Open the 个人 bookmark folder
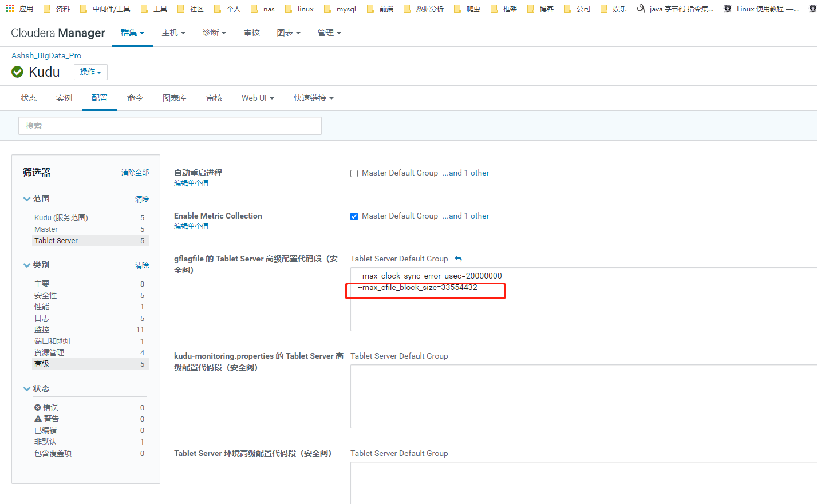Screen dimensions: 817x504 point(227,9)
